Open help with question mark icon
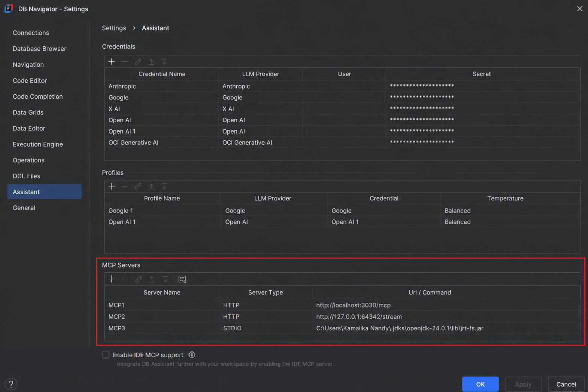The image size is (588, 392). coord(11,384)
